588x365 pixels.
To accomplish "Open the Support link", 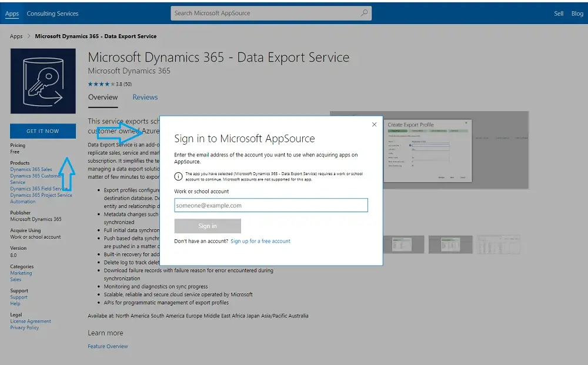I will (x=19, y=297).
